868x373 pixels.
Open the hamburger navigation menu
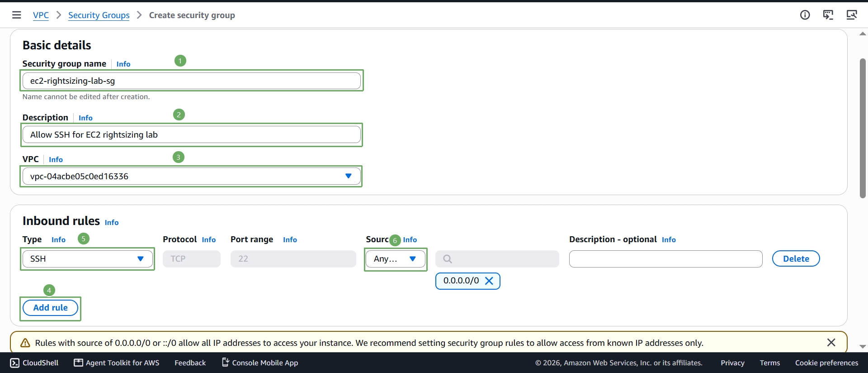[x=17, y=15]
